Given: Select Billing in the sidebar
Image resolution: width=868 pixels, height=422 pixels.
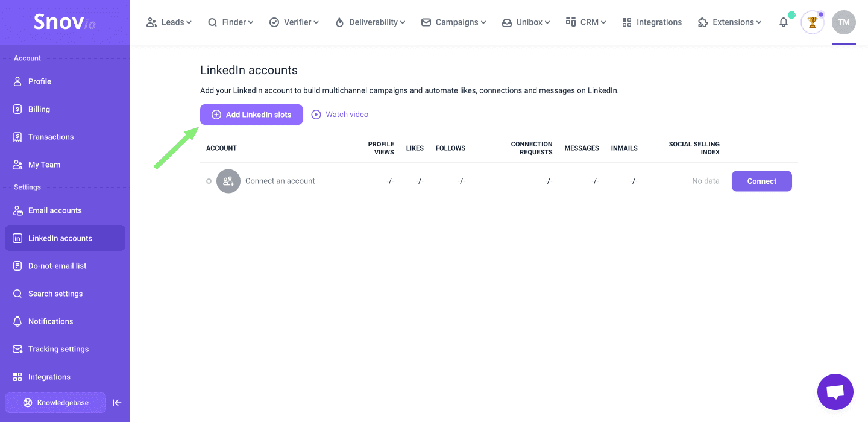Looking at the screenshot, I should (x=39, y=109).
